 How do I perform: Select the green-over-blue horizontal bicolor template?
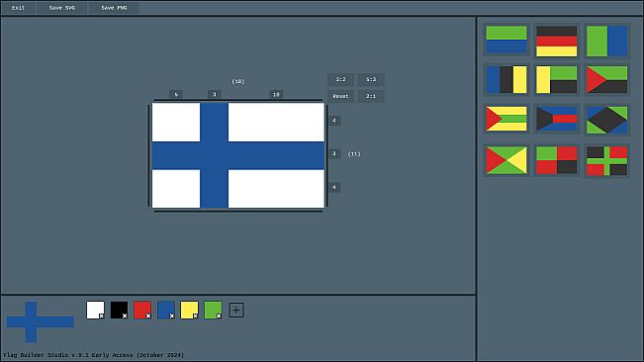(x=506, y=41)
